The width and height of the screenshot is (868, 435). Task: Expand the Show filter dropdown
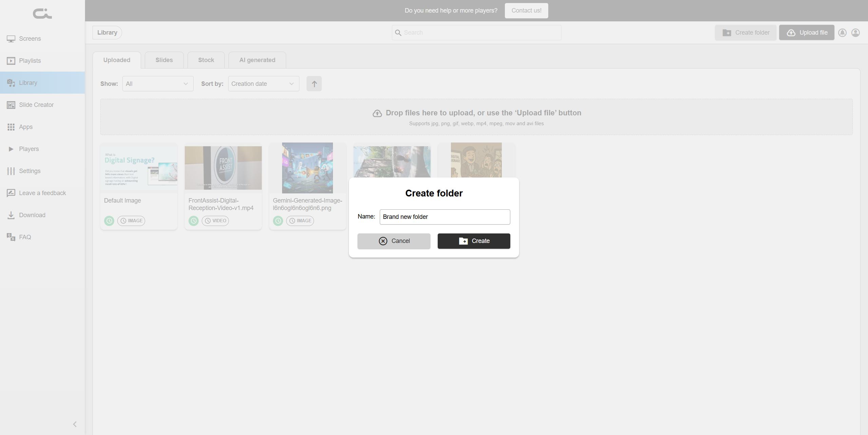[x=158, y=84]
